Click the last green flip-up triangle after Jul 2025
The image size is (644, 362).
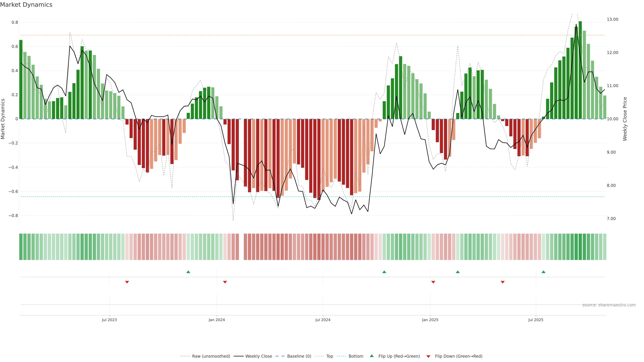click(543, 272)
